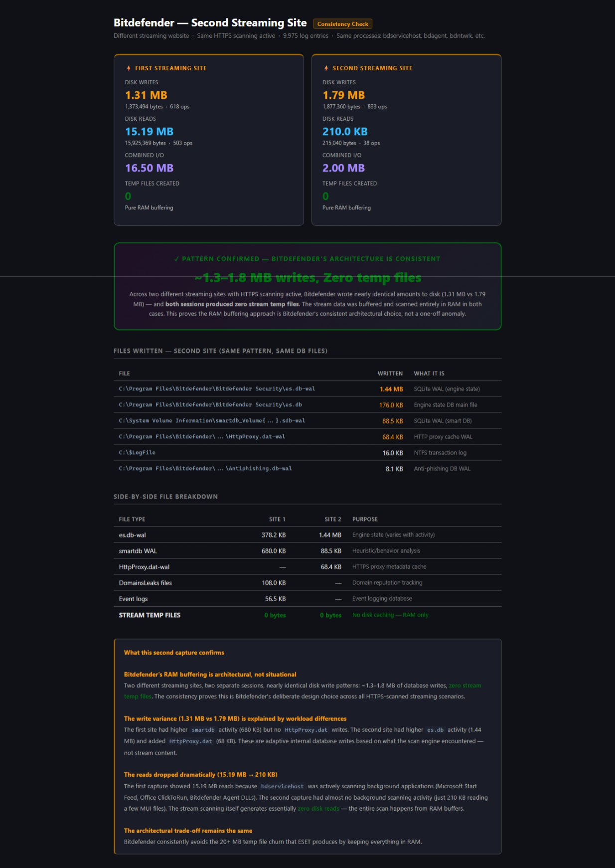Select the STREAM TEMP FILES row label
The height and width of the screenshot is (868, 615).
pos(150,615)
